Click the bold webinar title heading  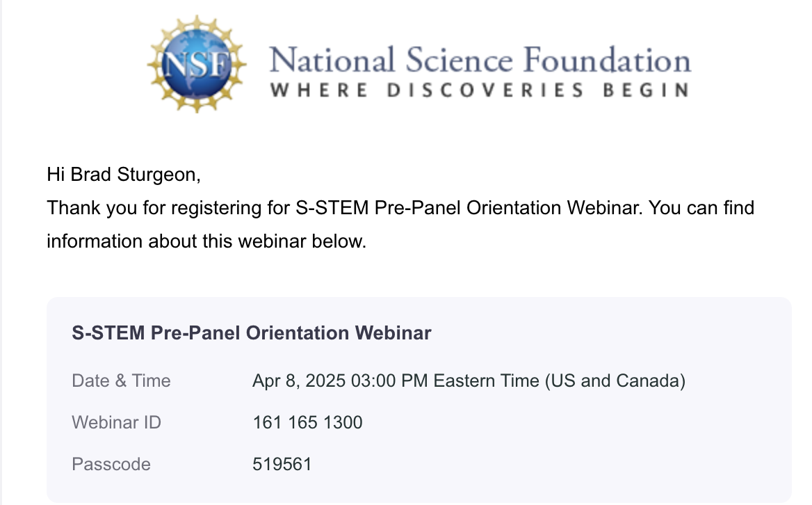click(252, 333)
